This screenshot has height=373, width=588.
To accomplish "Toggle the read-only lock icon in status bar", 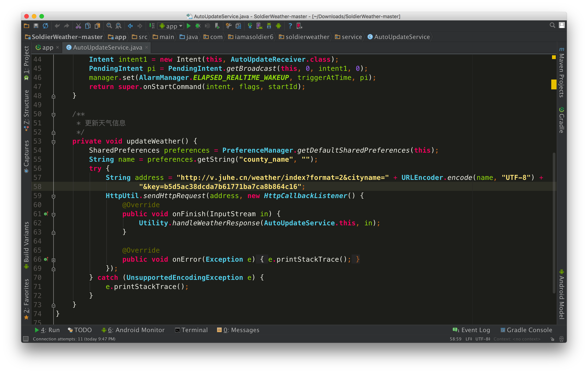I will click(x=552, y=339).
